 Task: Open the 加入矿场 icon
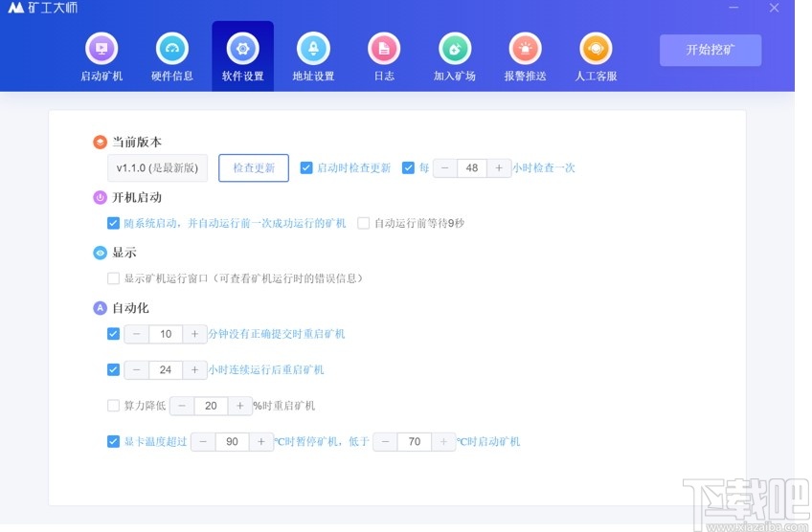(x=455, y=49)
